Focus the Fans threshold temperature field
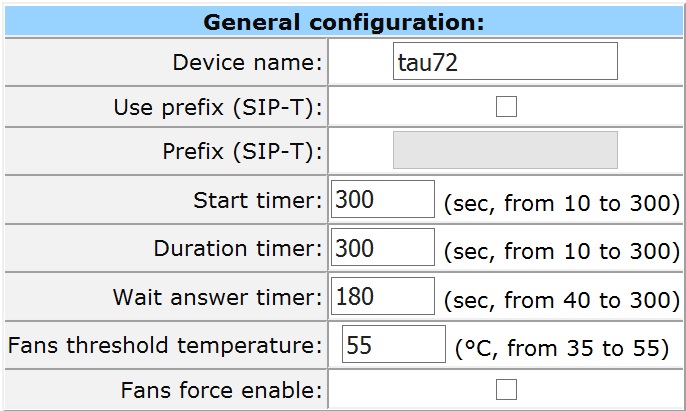The height and width of the screenshot is (411, 686). (x=394, y=344)
